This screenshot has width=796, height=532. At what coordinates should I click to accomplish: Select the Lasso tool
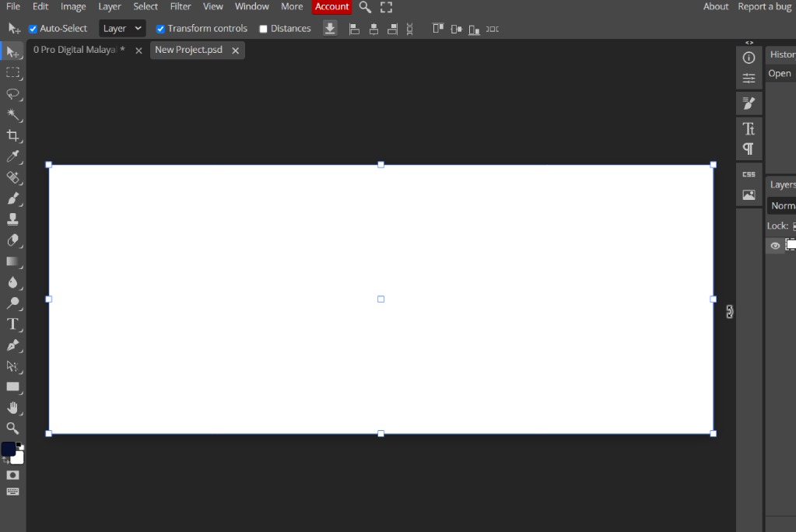pos(12,94)
